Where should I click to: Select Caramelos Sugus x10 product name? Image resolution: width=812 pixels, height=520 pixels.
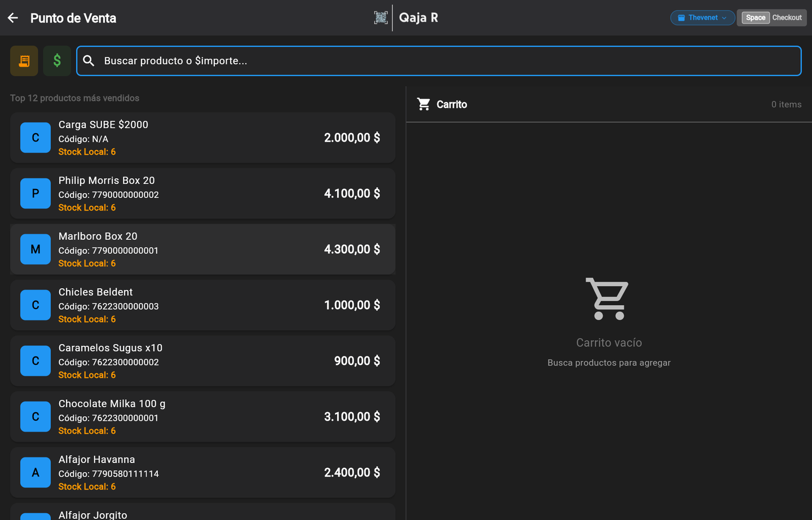pos(111,348)
